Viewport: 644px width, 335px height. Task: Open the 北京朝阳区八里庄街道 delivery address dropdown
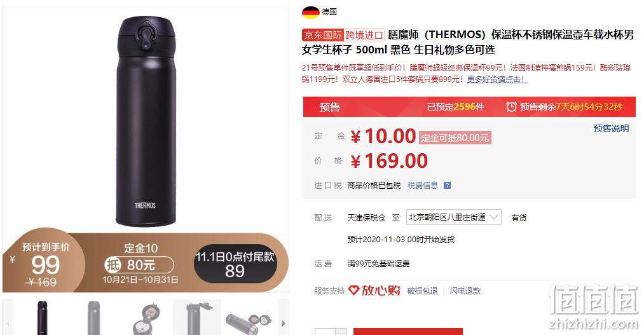coord(453,217)
